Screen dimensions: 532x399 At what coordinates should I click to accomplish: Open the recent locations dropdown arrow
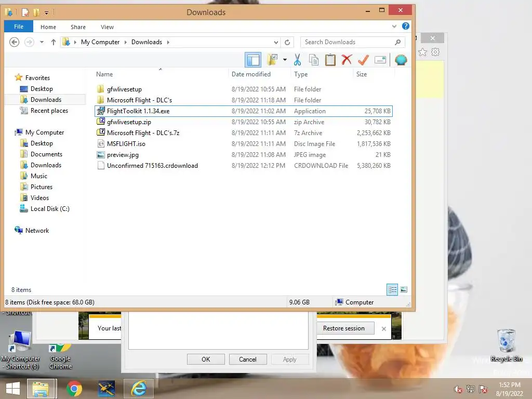coord(42,42)
